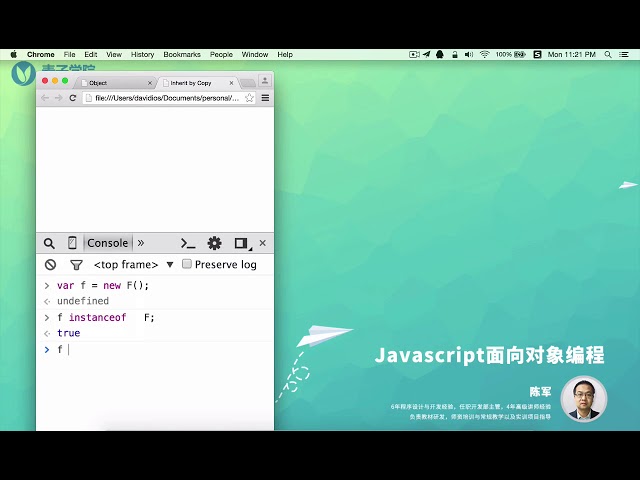Open the Chrome application menu
This screenshot has width=640, height=480.
pyautogui.click(x=40, y=54)
